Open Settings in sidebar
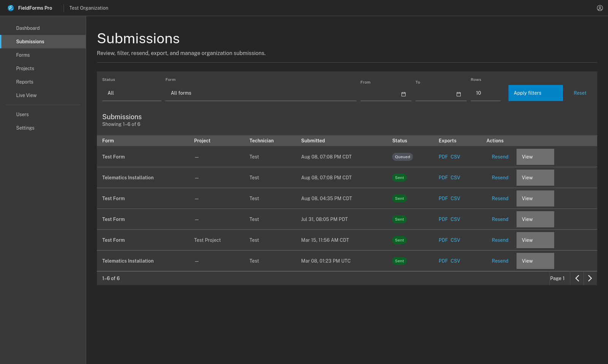 point(43,128)
